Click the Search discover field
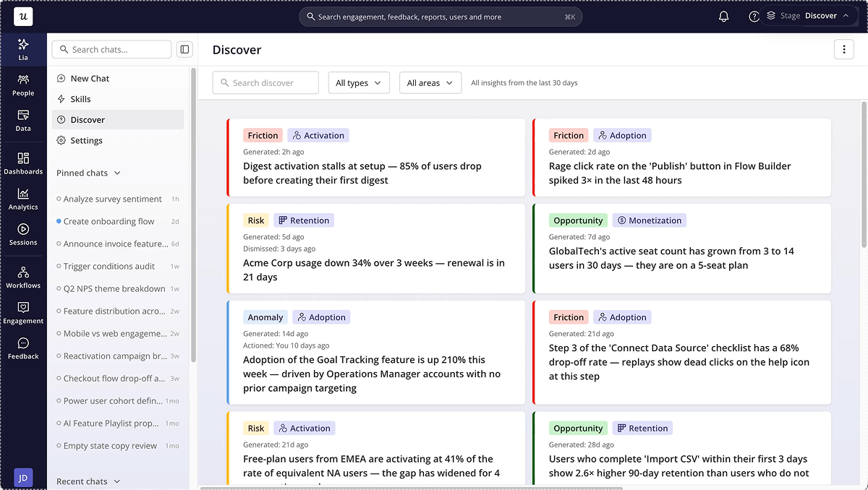The width and height of the screenshot is (868, 490). tap(265, 83)
